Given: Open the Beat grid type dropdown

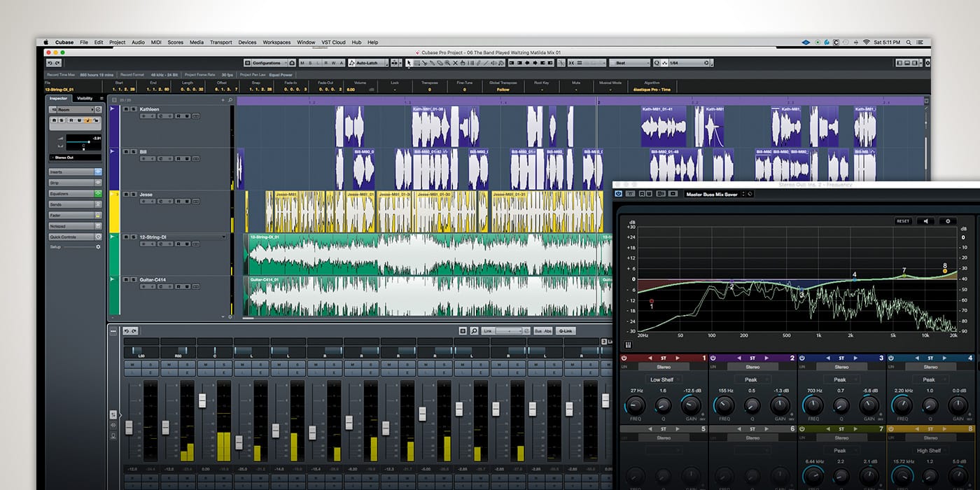Looking at the screenshot, I should tap(629, 63).
